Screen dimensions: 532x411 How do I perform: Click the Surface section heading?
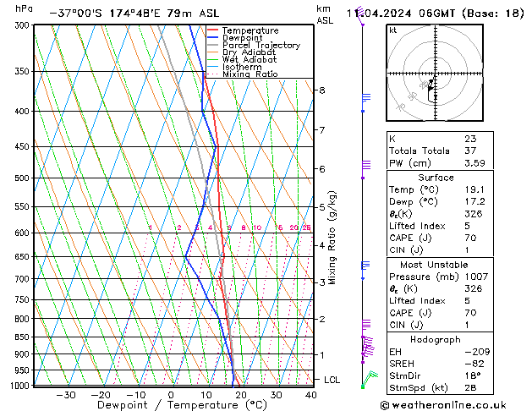pyautogui.click(x=436, y=178)
